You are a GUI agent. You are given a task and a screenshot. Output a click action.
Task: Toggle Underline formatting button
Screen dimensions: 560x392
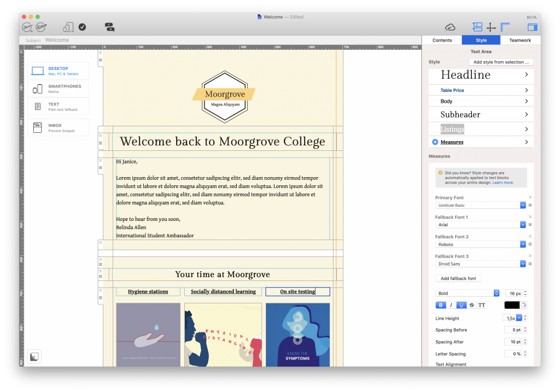pyautogui.click(x=462, y=305)
